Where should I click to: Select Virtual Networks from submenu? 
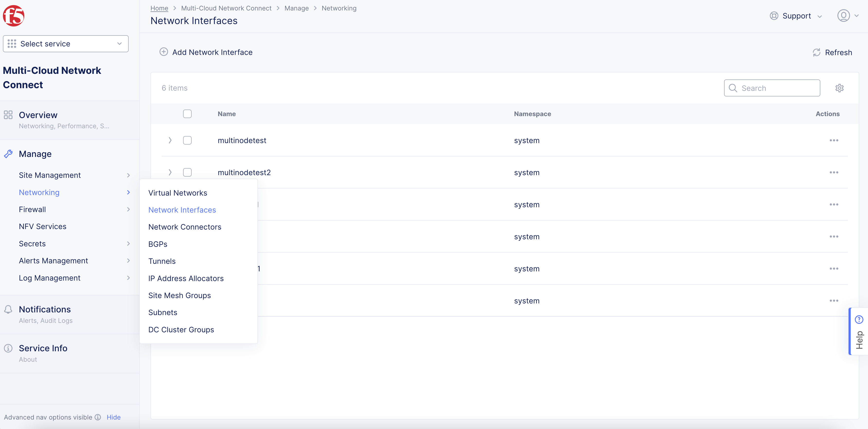[x=177, y=193]
